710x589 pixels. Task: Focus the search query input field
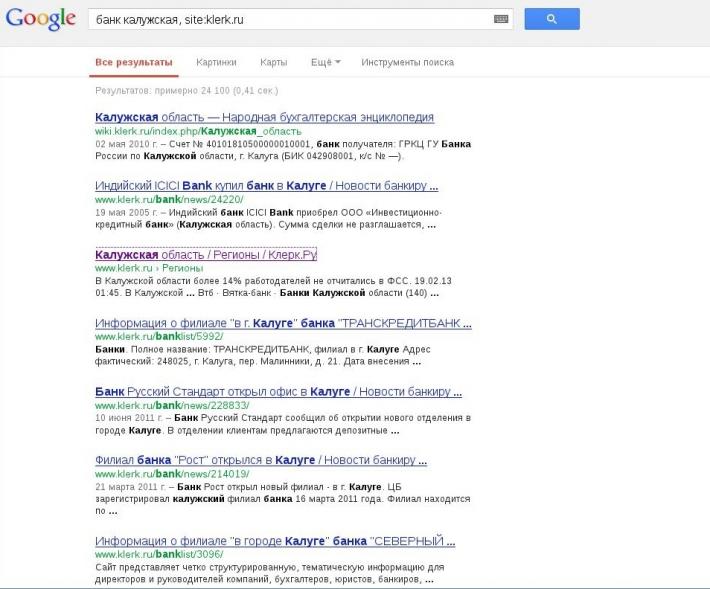pyautogui.click(x=290, y=19)
